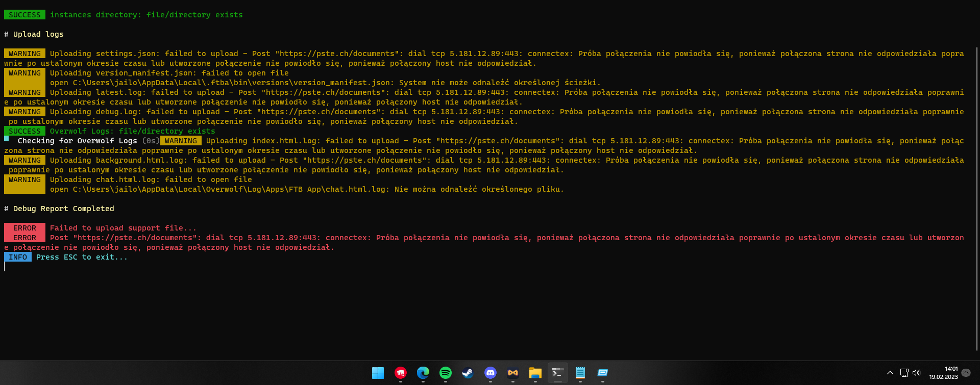Open the blue window app taskbar icon

[x=603, y=373]
